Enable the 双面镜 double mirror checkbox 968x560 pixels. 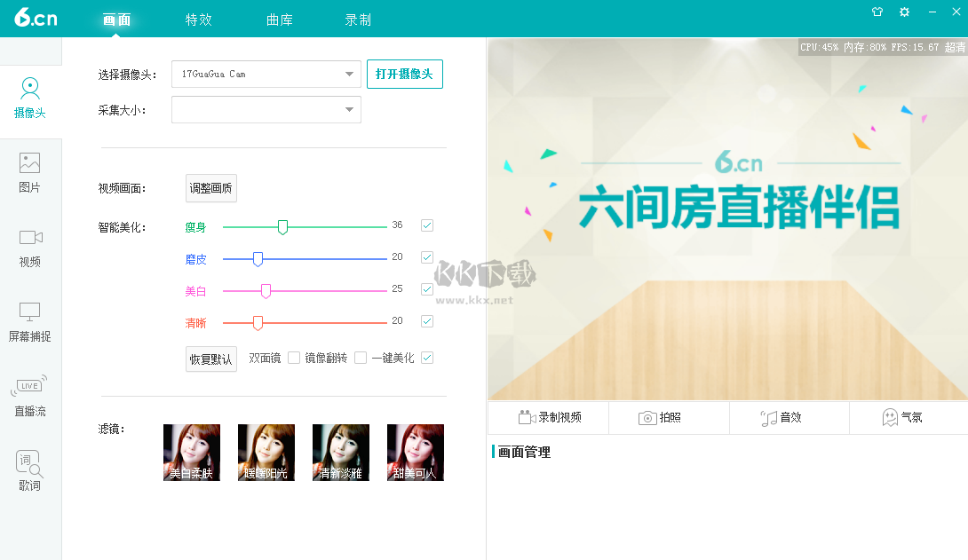click(x=294, y=358)
